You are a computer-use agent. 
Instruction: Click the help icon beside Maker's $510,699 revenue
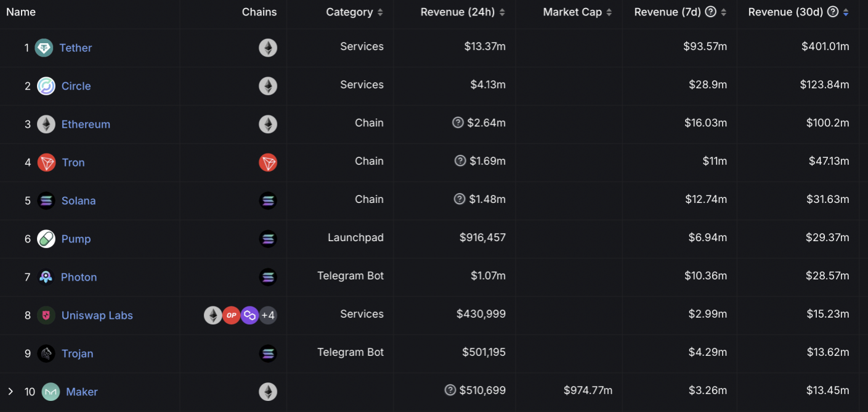pyautogui.click(x=450, y=390)
